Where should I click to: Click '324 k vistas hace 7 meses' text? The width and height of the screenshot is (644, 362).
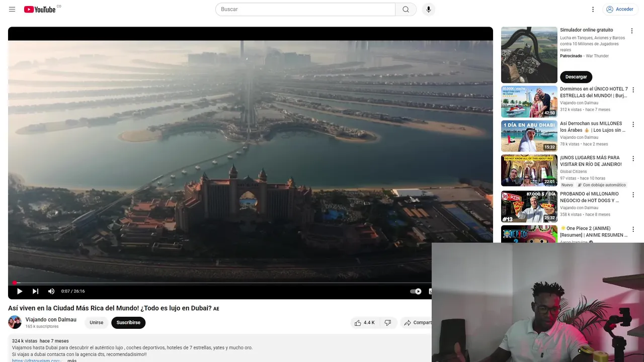[x=40, y=341]
